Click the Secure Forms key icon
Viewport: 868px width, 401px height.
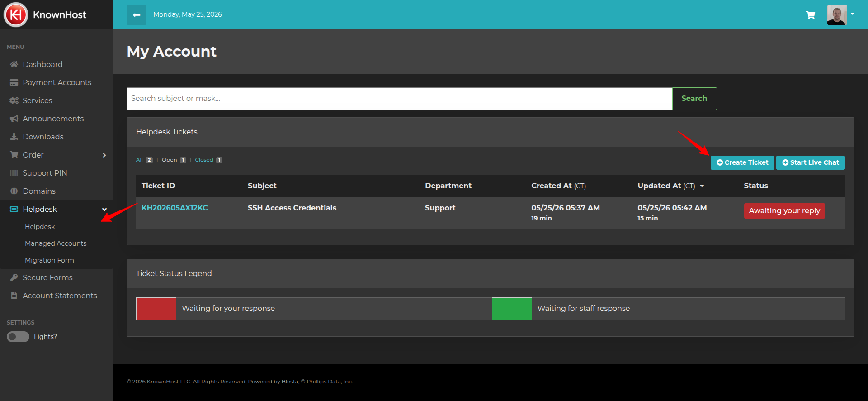click(x=14, y=277)
